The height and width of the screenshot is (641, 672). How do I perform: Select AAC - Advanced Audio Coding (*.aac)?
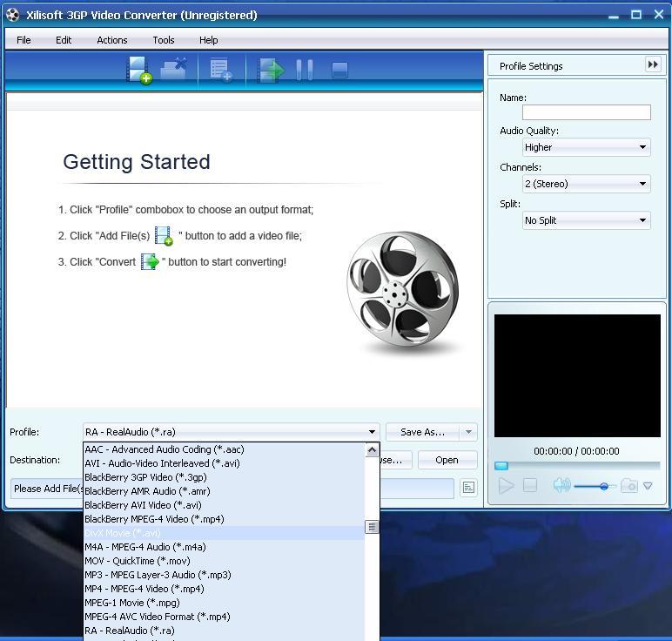(x=224, y=449)
